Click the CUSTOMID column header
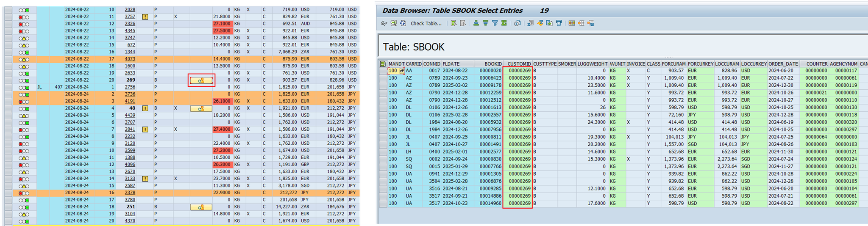Screen dimensions: 868x226 point(519,64)
